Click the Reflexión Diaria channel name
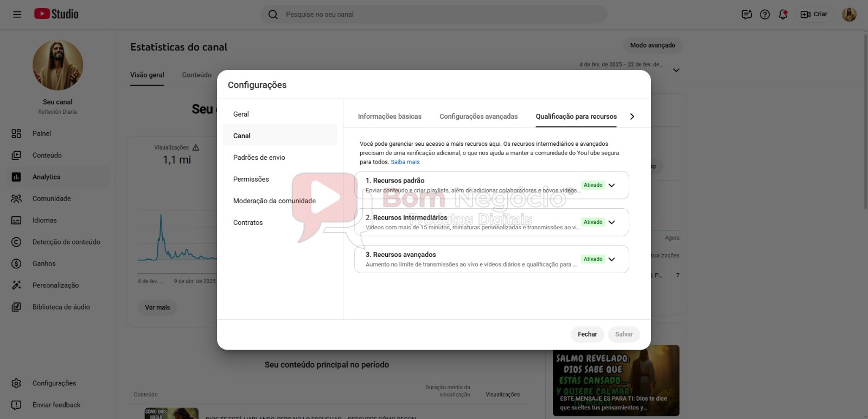 click(x=58, y=112)
